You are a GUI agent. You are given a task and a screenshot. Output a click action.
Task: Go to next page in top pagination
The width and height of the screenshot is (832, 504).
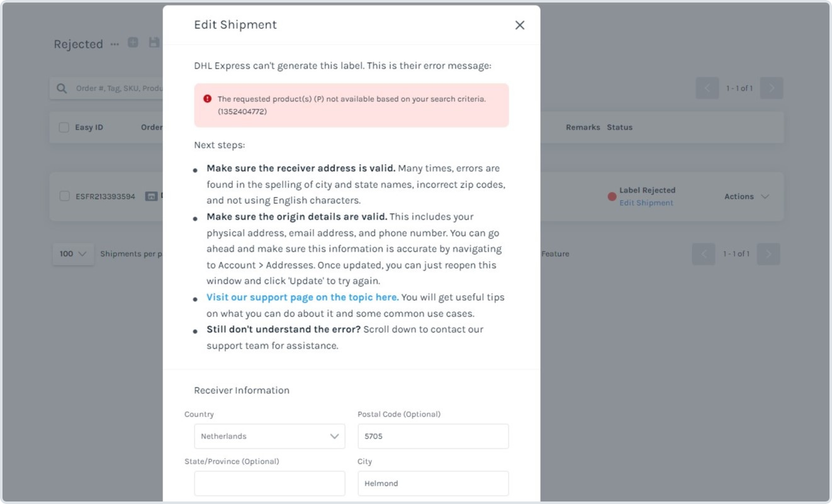(772, 88)
